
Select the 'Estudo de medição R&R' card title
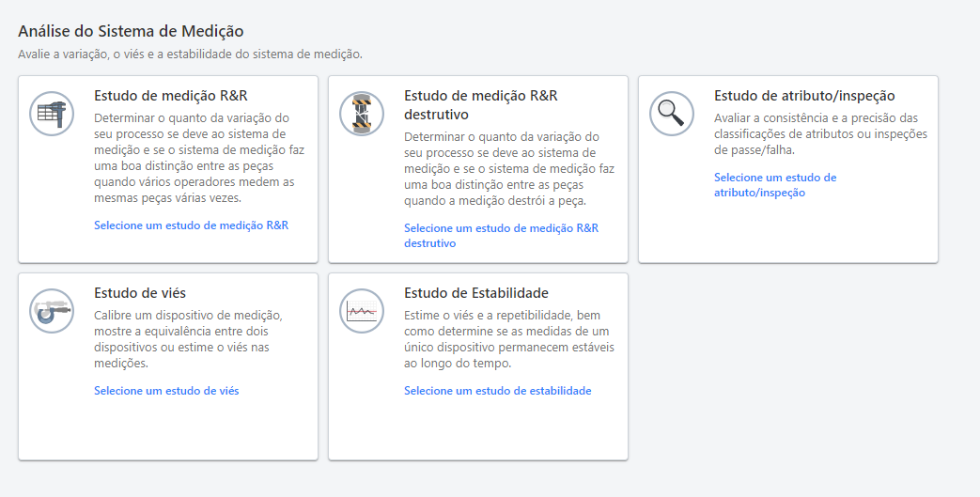(x=171, y=96)
